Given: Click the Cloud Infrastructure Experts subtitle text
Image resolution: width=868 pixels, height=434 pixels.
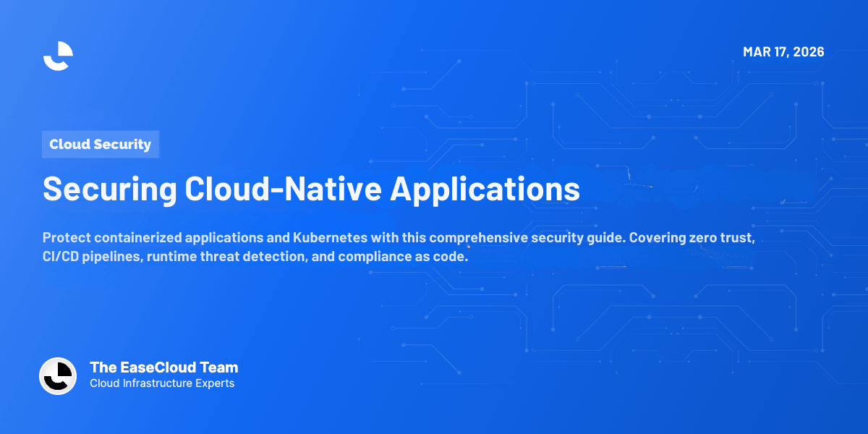Looking at the screenshot, I should coord(161,383).
